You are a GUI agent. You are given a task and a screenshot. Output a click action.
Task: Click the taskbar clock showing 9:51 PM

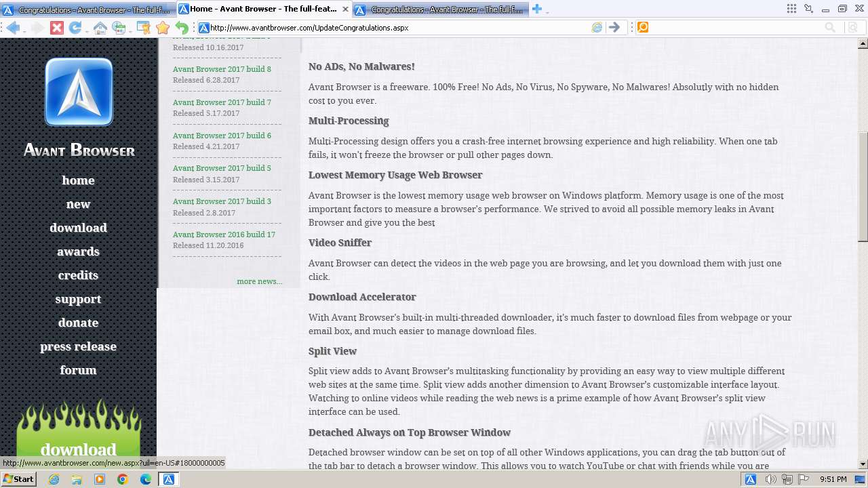pyautogui.click(x=833, y=479)
